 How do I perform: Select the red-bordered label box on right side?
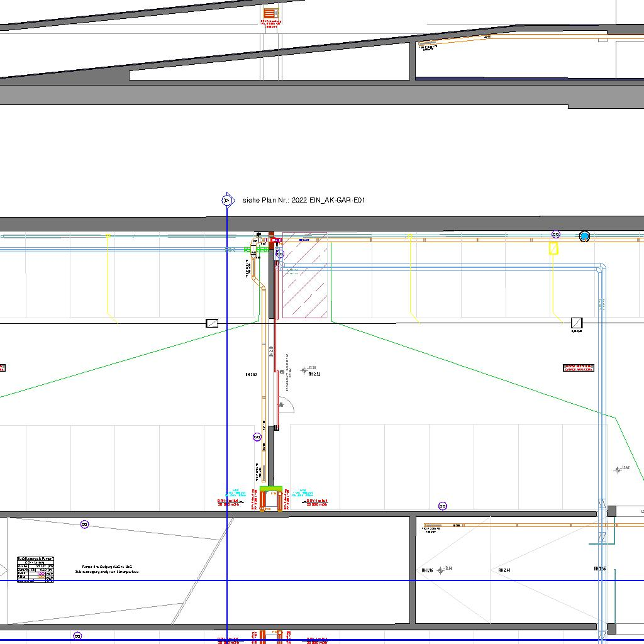(578, 368)
